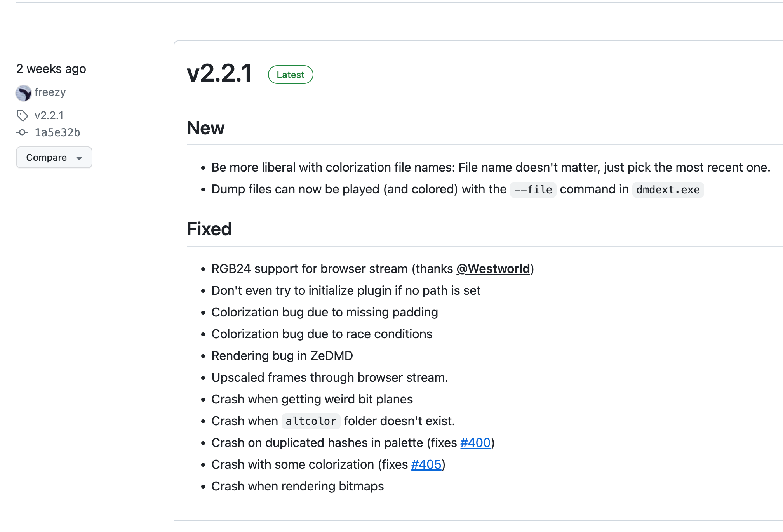This screenshot has width=783, height=532.
Task: Click the 2 weeks ago timestamp
Action: pyautogui.click(x=51, y=69)
